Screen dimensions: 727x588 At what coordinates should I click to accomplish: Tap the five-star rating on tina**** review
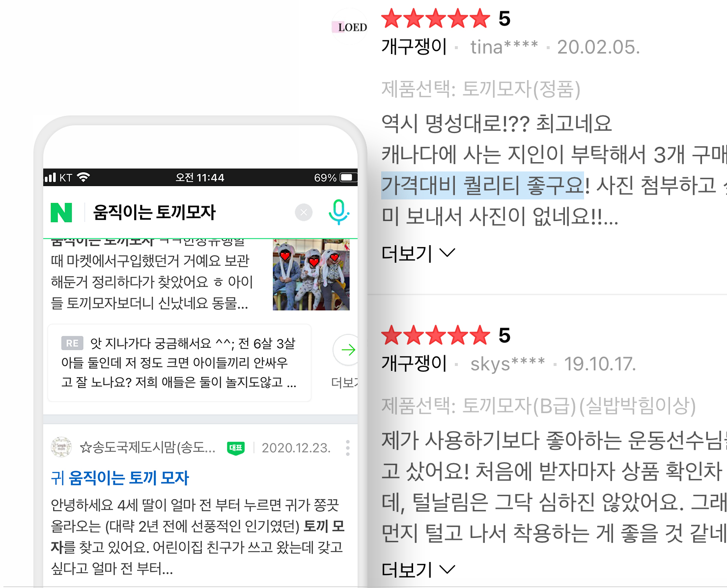(436, 19)
